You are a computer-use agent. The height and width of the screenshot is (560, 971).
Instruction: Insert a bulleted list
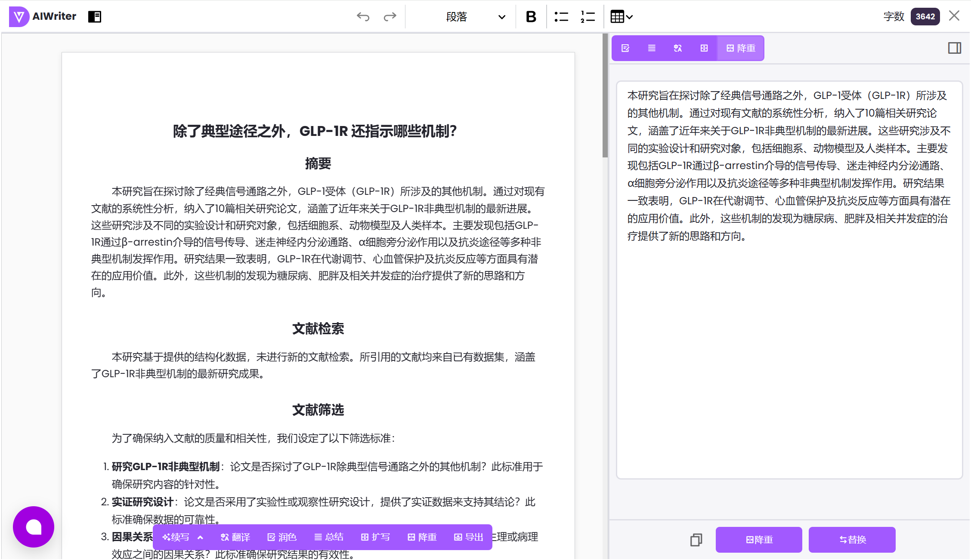point(561,17)
